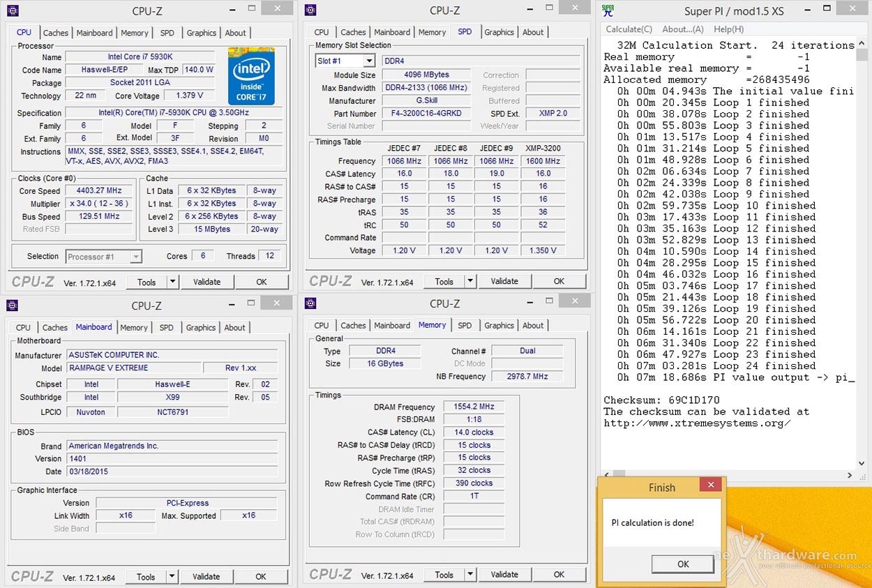Click the Bus Speed value 129.51 MHz

click(100, 216)
